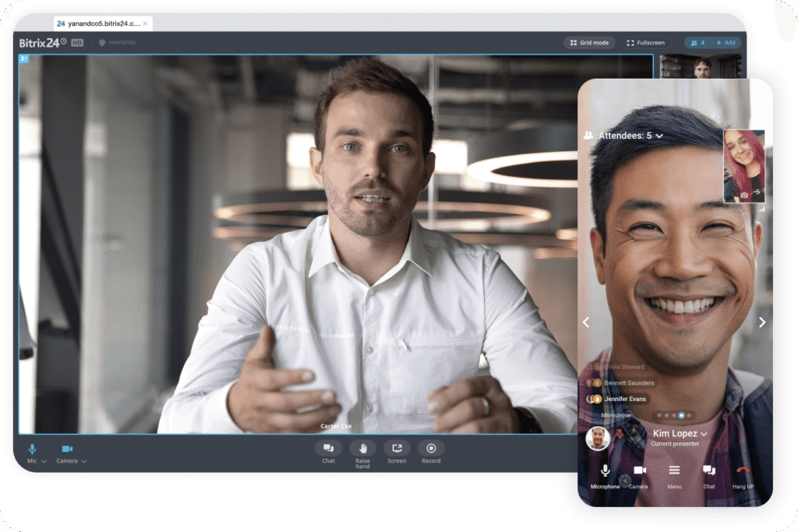Viewport: 798px width, 532px height.
Task: Go to next participant with right arrow
Action: pyautogui.click(x=761, y=322)
